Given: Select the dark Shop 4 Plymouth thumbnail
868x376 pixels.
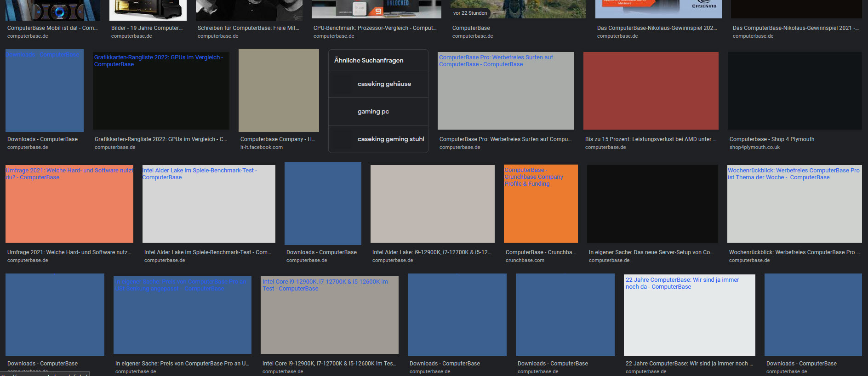Looking at the screenshot, I should pos(795,91).
